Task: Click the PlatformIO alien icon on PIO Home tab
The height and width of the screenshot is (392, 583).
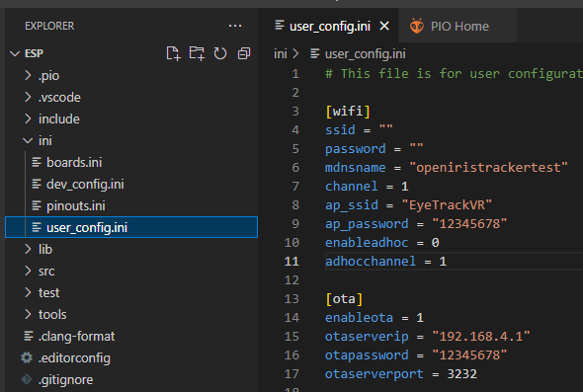Action: 417,26
